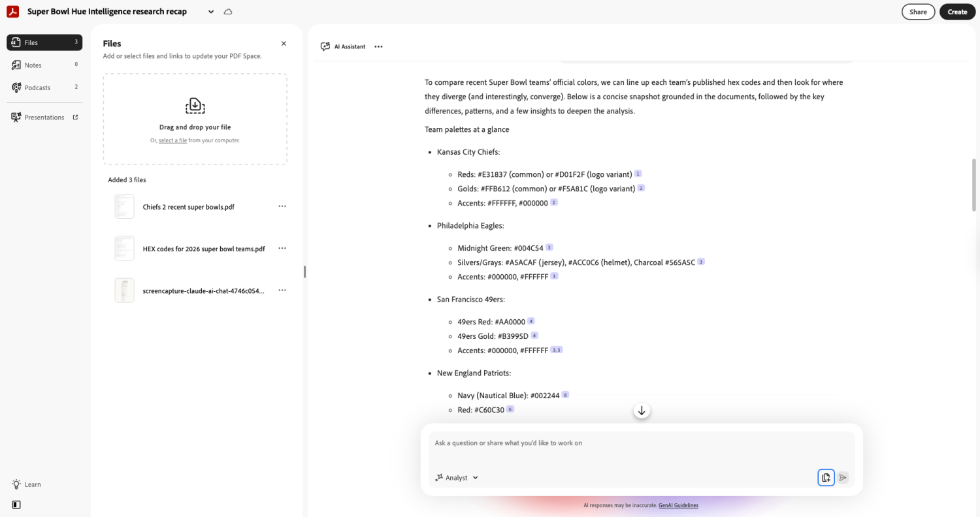Open citation 6 next to Navy (Nautical Blue)
Screen dimensions: 980x517
pyautogui.click(x=565, y=394)
